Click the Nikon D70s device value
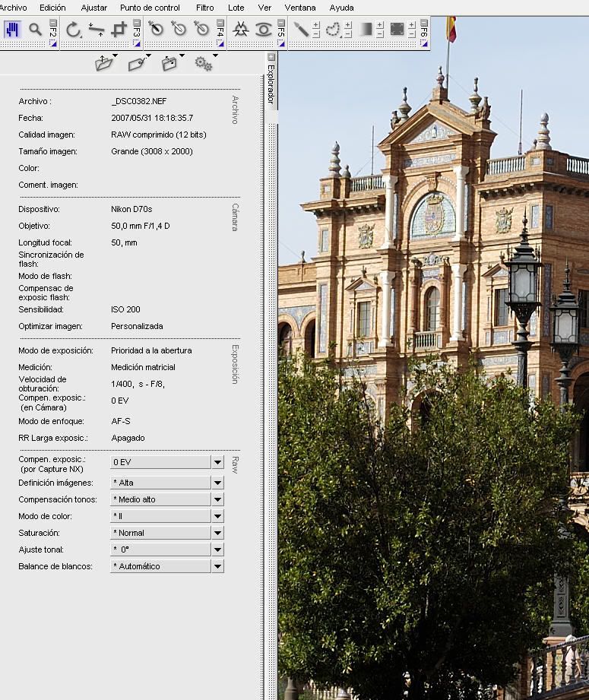 click(x=131, y=209)
